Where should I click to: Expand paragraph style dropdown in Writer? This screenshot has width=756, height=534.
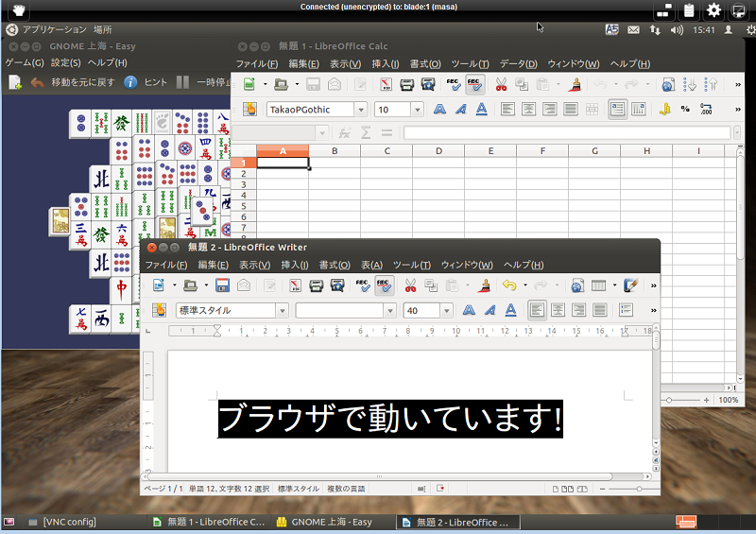(283, 310)
